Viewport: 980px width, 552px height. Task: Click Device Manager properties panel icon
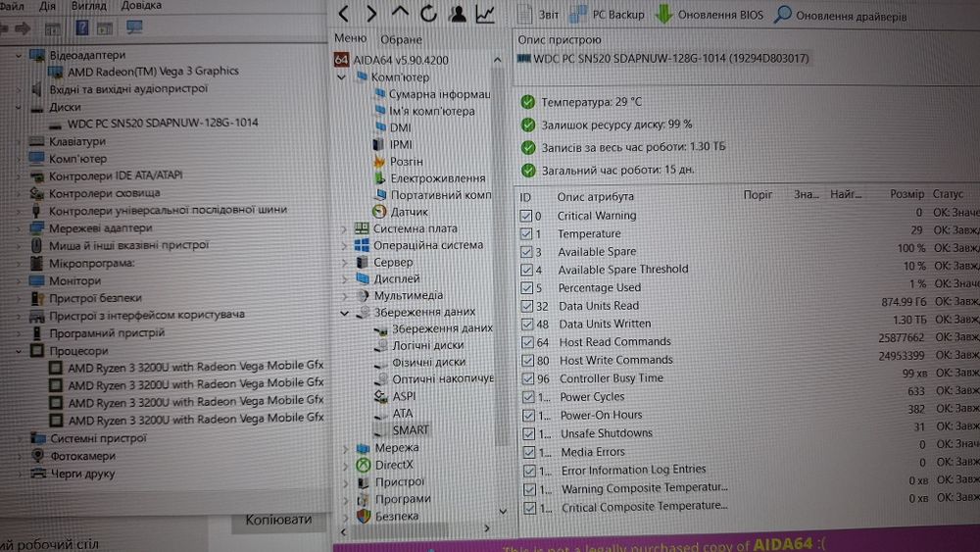(105, 28)
